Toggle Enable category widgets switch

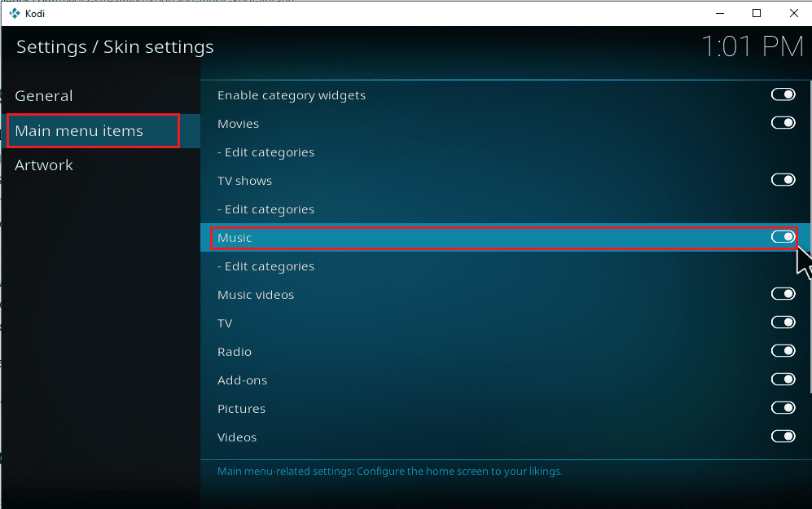click(783, 94)
